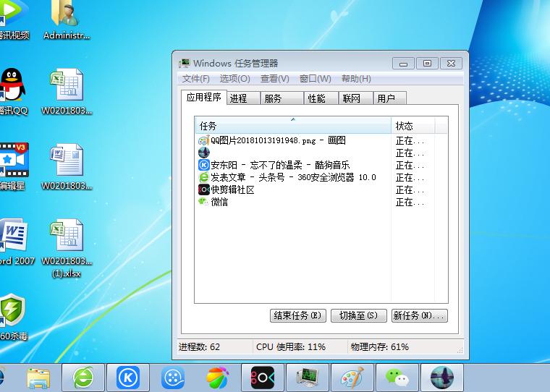Open the Task Manager taskbar icon
Image resolution: width=550 pixels, height=392 pixels.
coord(307,377)
